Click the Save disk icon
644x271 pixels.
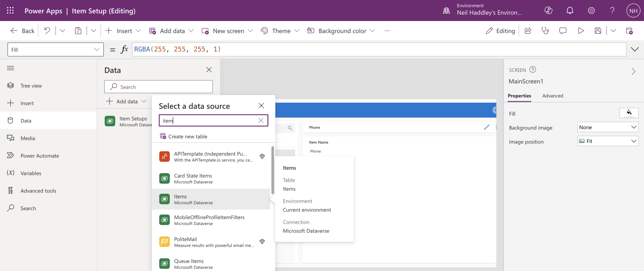[x=598, y=31]
